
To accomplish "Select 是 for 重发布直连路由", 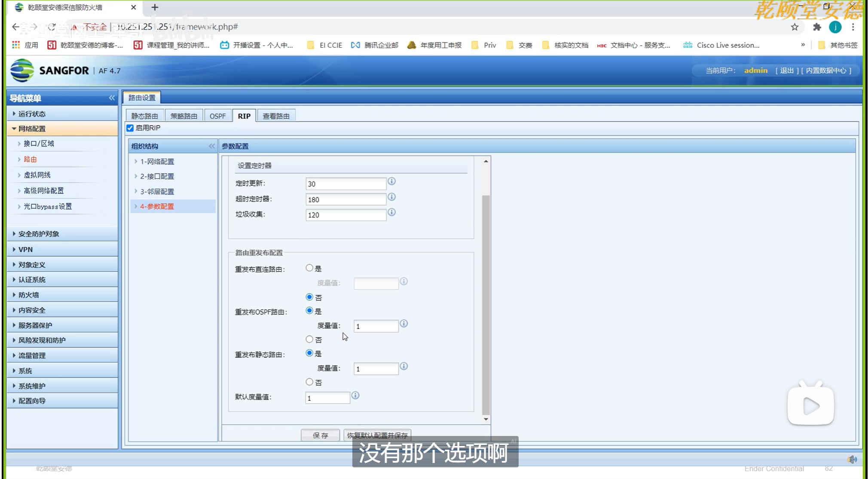I will (x=309, y=268).
